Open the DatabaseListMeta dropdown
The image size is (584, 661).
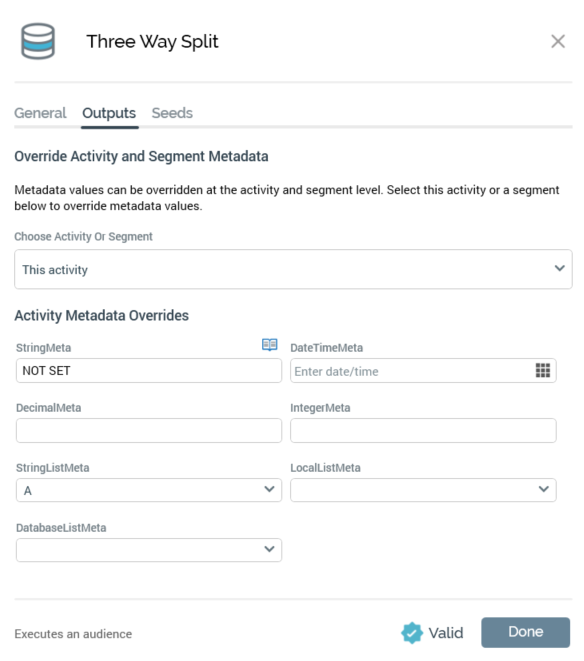pyautogui.click(x=149, y=550)
